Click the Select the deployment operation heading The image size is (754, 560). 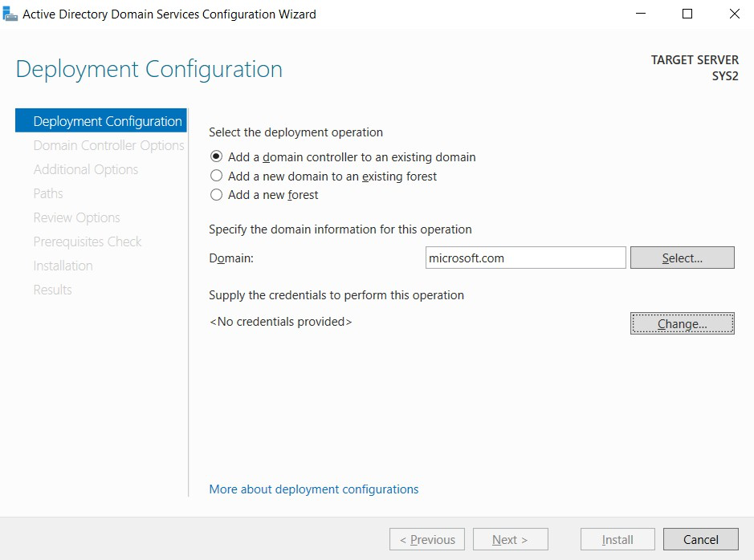click(295, 132)
